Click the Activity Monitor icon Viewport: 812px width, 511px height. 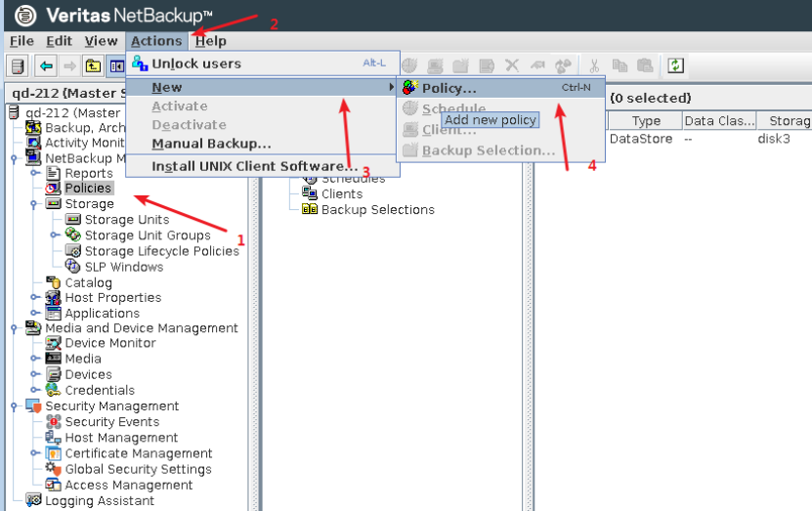pos(33,142)
